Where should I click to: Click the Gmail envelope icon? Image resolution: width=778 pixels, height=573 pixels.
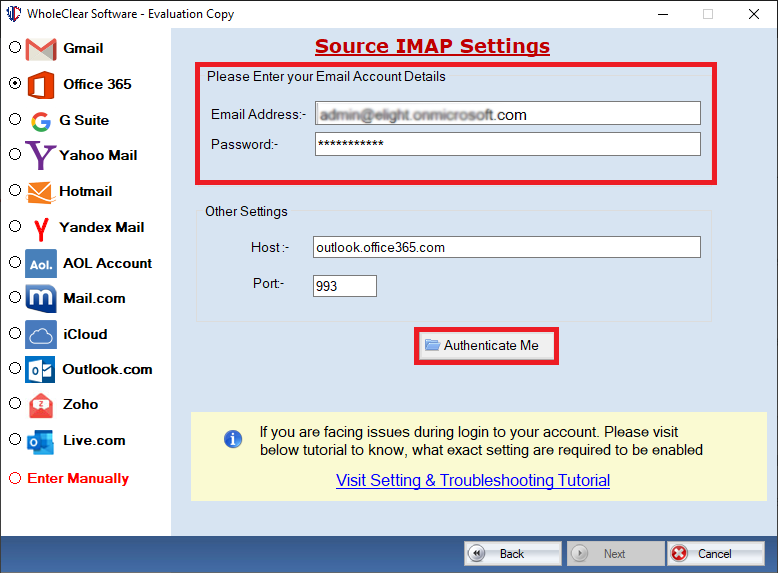tap(41, 49)
